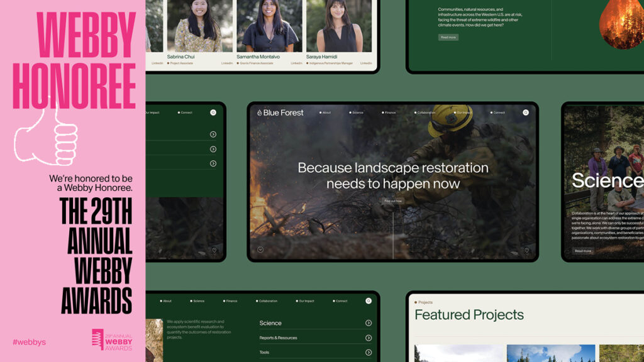
Task: Click Read more in the right Science mockup
Action: [x=583, y=251]
